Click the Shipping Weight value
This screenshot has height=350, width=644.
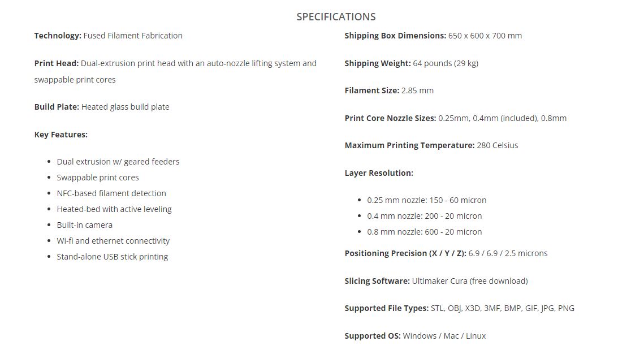pos(446,63)
